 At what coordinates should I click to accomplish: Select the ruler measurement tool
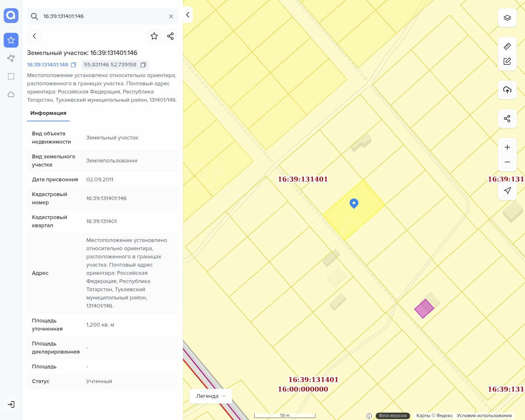(x=507, y=46)
